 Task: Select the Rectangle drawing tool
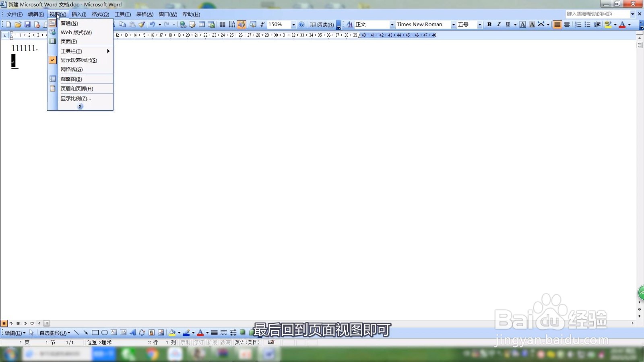pyautogui.click(x=95, y=333)
